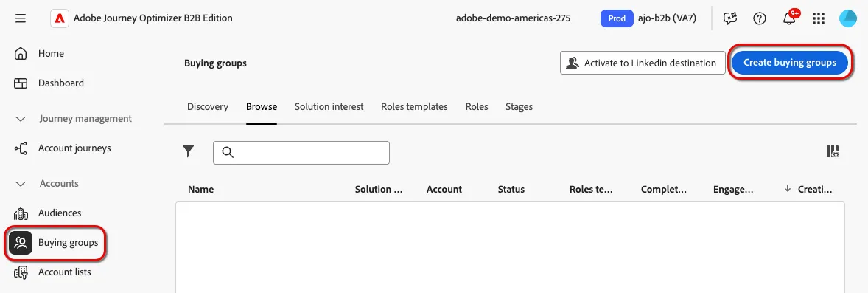Click Activate to Linkedin destination

pos(643,63)
